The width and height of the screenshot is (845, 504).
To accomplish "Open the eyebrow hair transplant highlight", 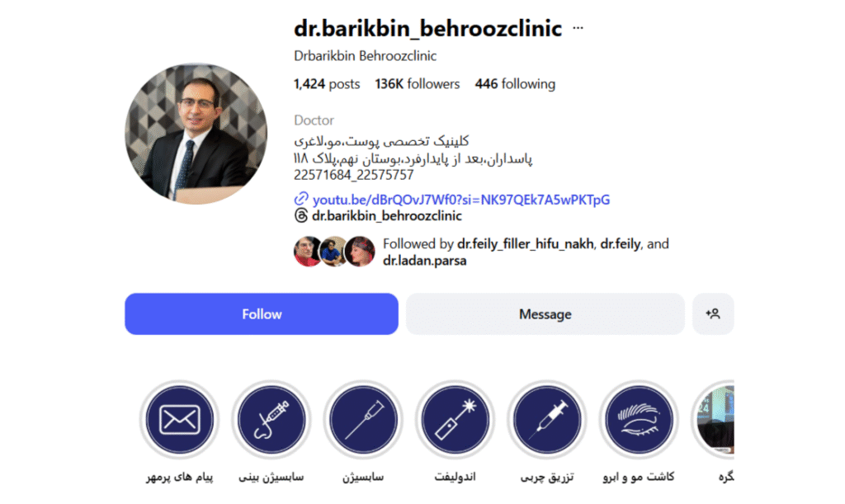I will click(639, 420).
